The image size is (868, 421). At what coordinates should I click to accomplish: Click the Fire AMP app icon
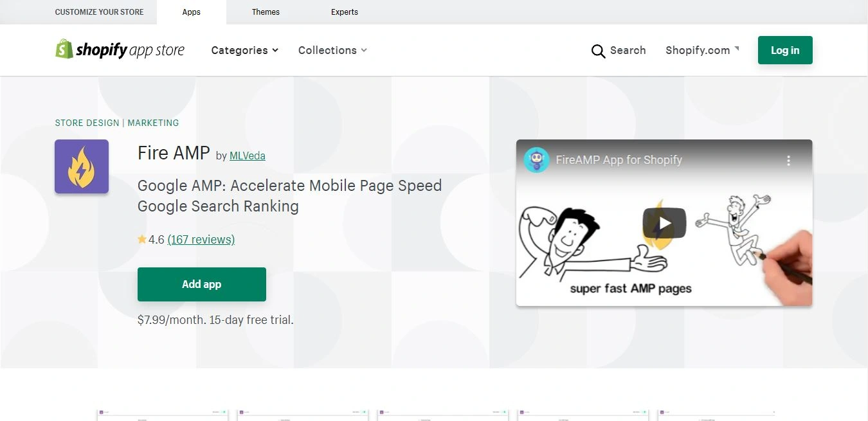[82, 166]
